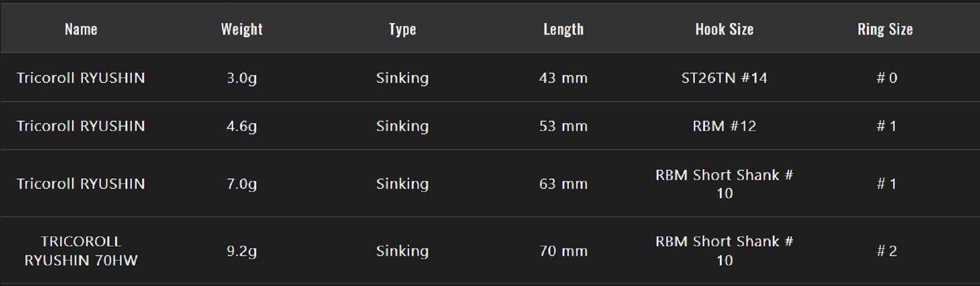Click the Type column header
Viewport: 980px width, 286px height.
pyautogui.click(x=402, y=29)
